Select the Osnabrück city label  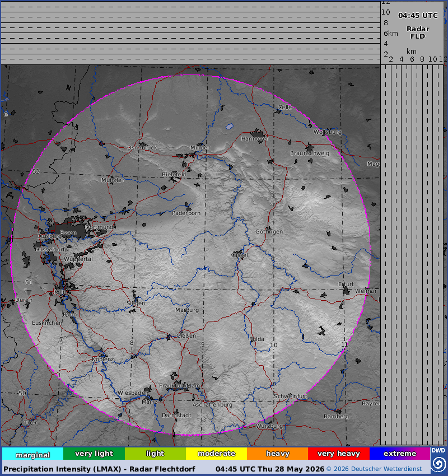[142, 147]
